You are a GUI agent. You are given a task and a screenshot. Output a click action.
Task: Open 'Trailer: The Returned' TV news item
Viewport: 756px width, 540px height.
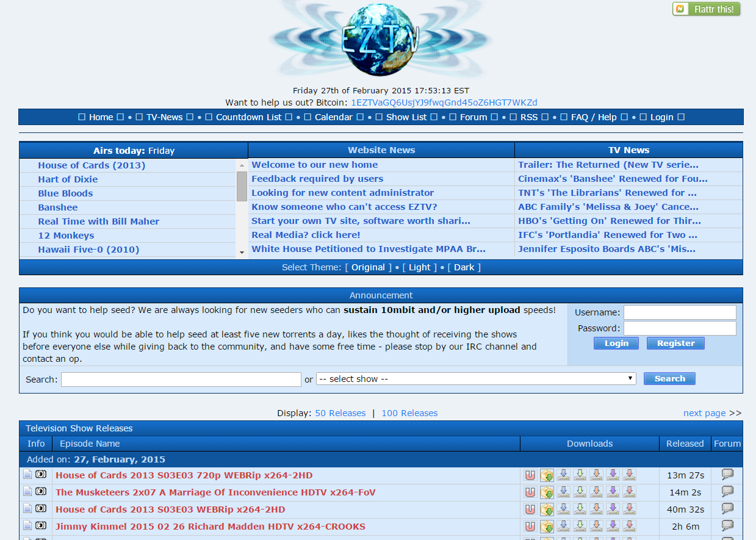[x=608, y=165]
